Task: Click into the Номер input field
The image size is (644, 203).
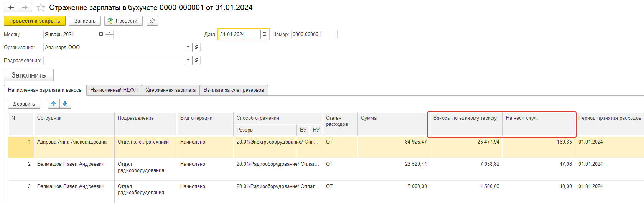Action: pos(314,34)
